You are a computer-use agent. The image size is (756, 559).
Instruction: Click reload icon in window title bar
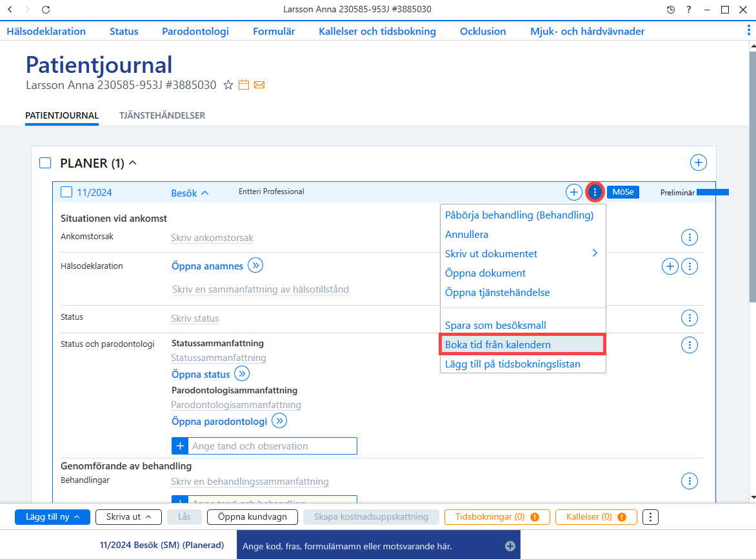point(46,9)
